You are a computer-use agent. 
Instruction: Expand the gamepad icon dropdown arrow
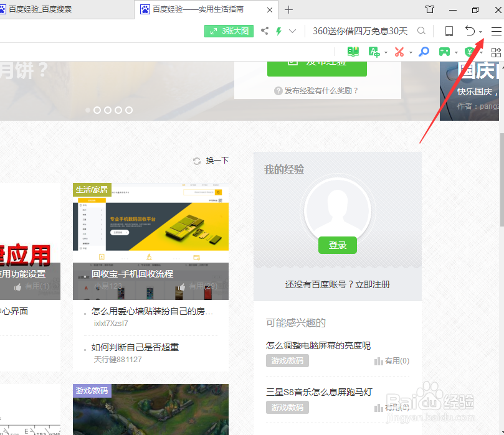click(x=456, y=52)
